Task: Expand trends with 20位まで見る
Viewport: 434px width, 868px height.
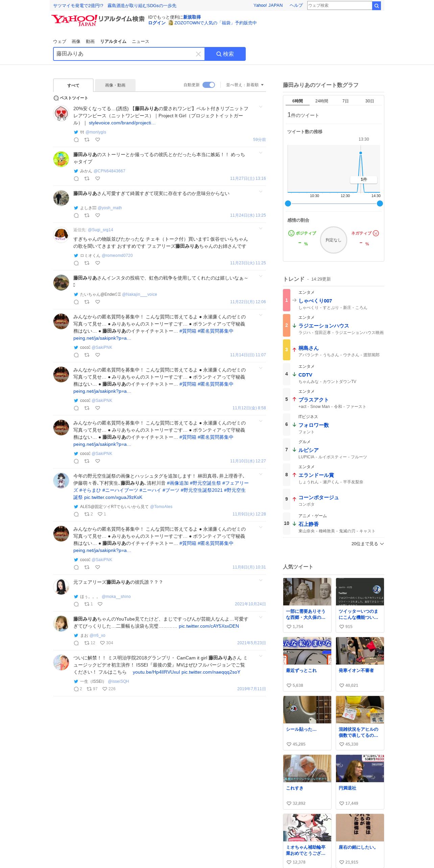Action: [x=367, y=544]
